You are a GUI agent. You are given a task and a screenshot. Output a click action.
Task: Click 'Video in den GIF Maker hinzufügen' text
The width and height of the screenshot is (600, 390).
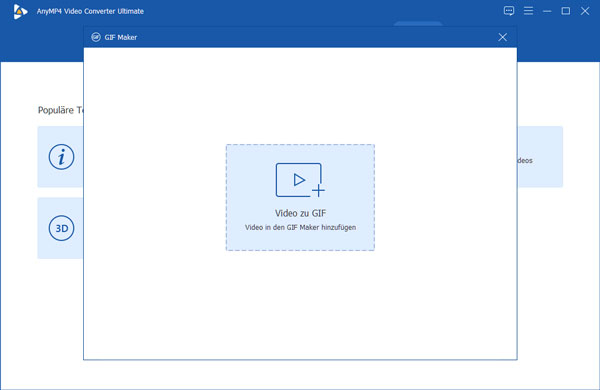pyautogui.click(x=300, y=227)
